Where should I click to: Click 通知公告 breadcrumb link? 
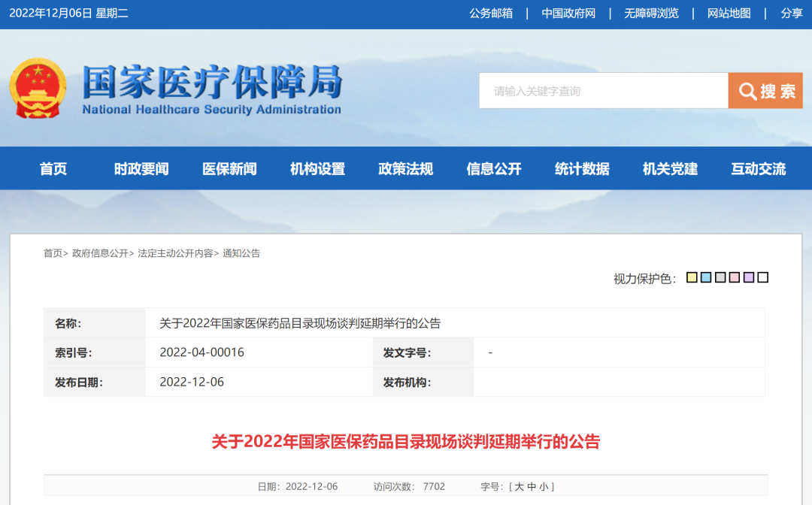click(241, 253)
